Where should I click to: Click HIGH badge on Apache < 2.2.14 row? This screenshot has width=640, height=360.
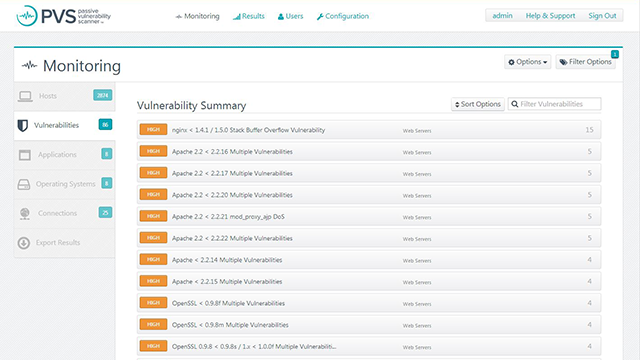pyautogui.click(x=153, y=259)
